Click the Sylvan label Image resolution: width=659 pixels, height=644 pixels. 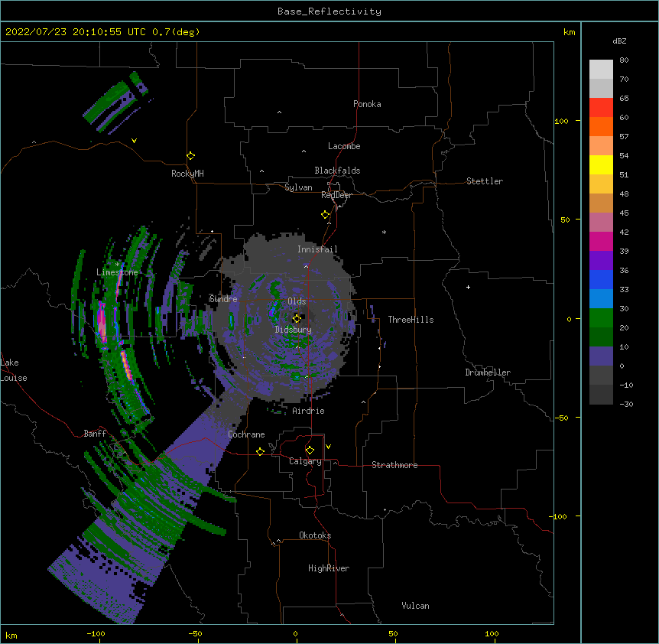(x=298, y=187)
